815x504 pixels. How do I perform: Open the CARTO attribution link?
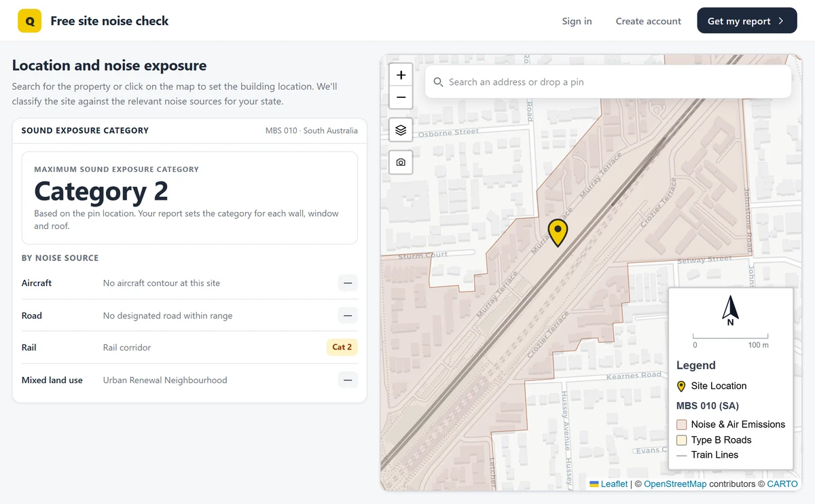point(782,484)
